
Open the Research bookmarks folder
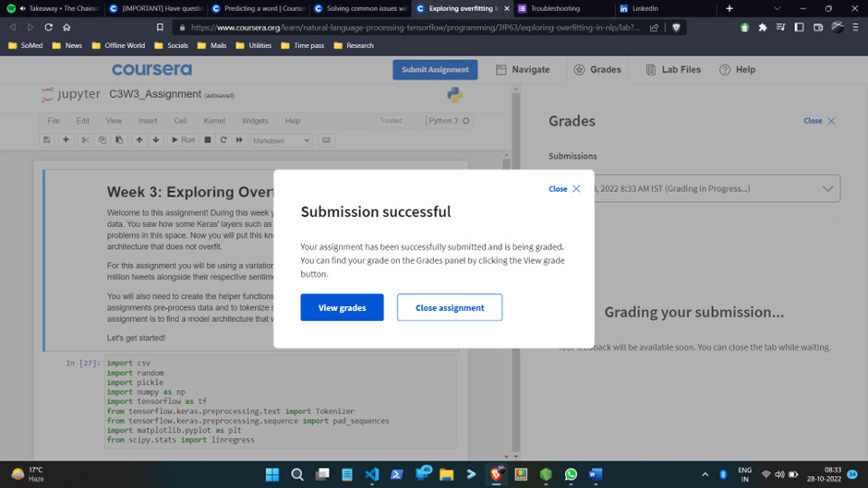tap(354, 45)
